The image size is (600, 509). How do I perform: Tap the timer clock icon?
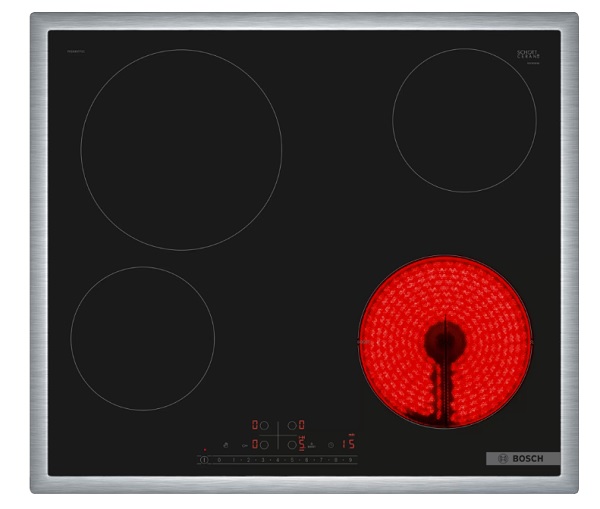click(331, 445)
